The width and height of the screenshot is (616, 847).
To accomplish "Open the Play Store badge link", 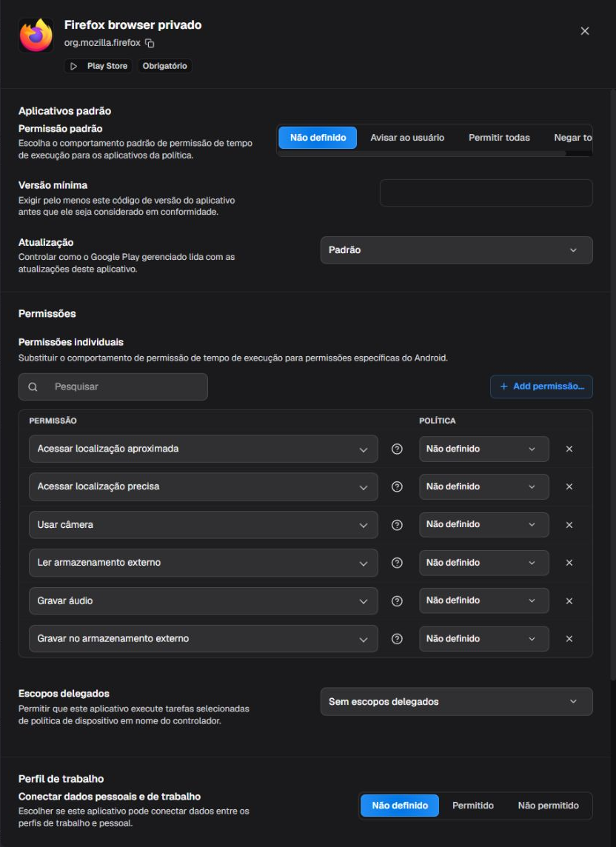I will pos(98,66).
